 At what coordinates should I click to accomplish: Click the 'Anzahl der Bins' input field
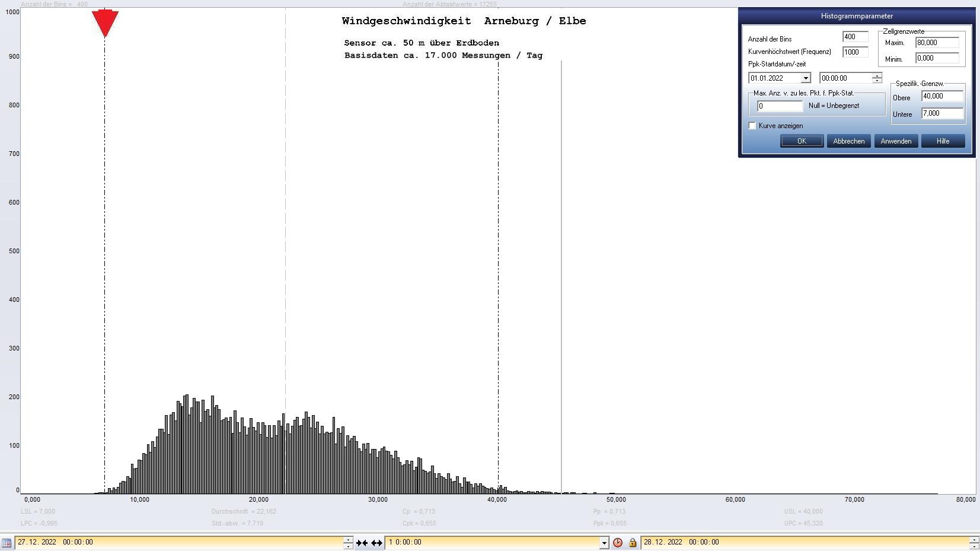854,37
